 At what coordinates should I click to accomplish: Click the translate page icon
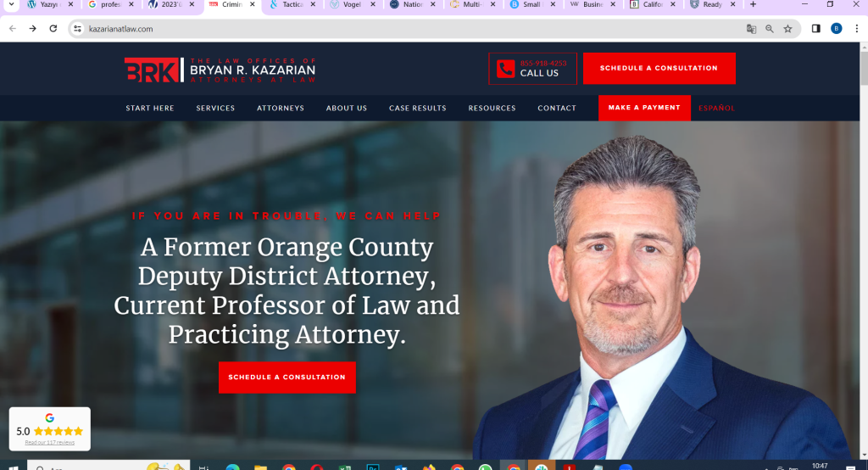click(751, 29)
